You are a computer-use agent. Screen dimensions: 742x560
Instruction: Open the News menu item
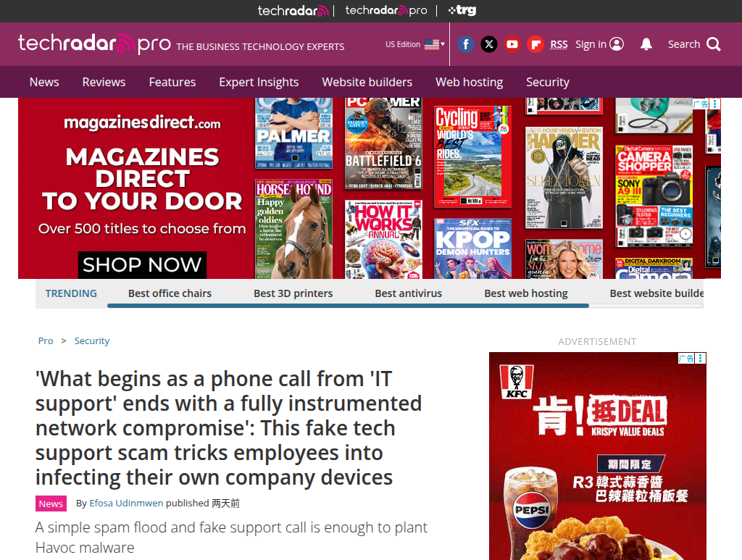tap(44, 82)
